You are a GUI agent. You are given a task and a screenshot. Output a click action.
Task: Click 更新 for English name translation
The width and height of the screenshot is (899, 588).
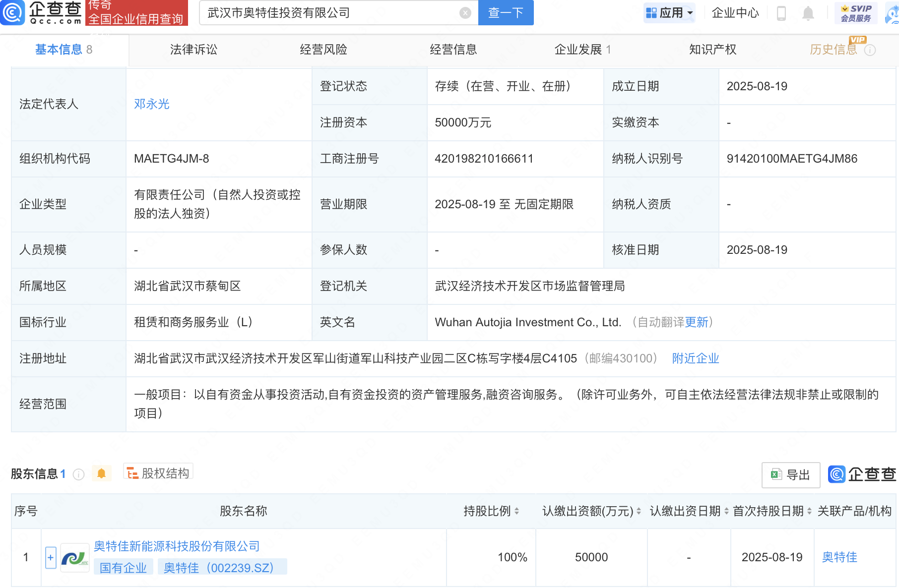click(x=697, y=322)
